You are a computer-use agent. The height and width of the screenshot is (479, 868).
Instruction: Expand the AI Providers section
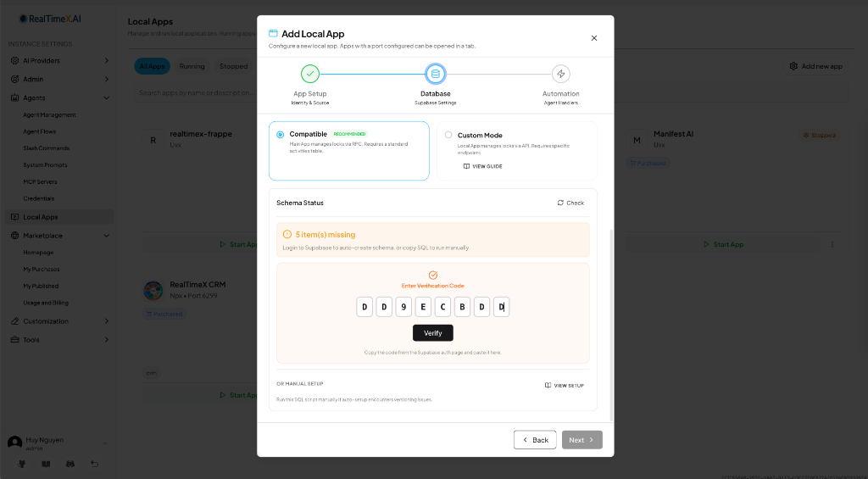click(107, 60)
